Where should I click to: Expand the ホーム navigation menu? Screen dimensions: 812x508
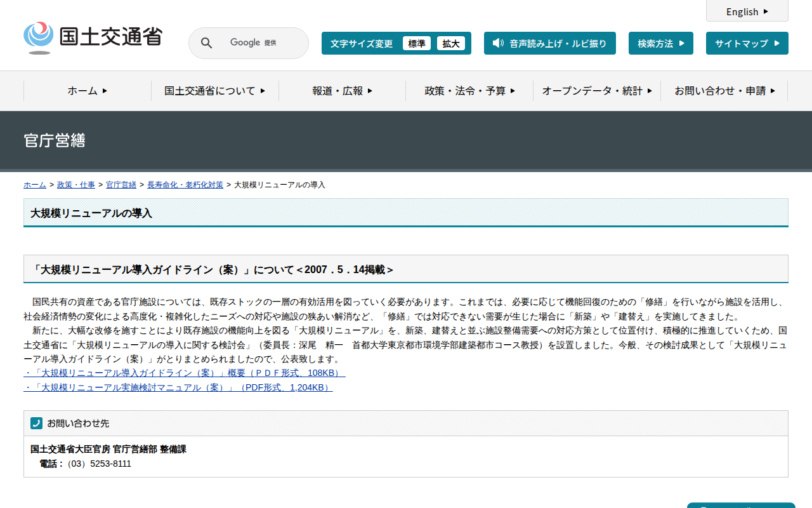coord(88,91)
